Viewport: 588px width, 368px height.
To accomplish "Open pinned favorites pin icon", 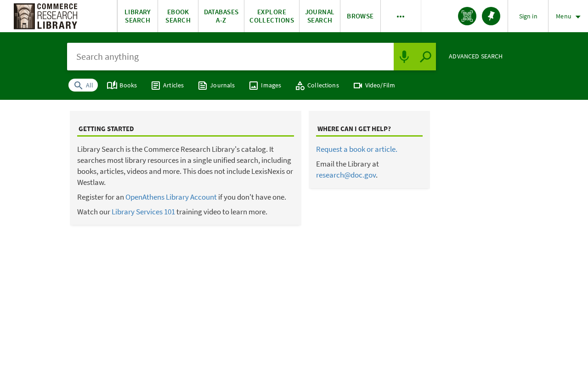I will (491, 16).
